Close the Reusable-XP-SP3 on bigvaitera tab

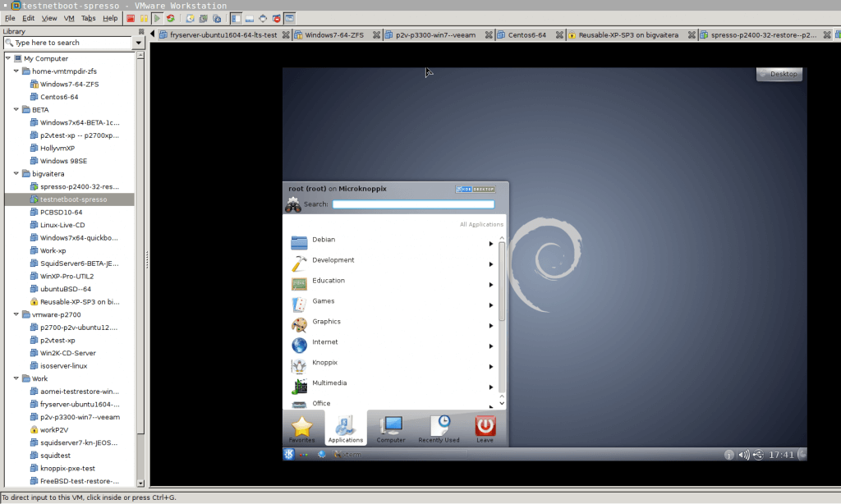pyautogui.click(x=692, y=34)
